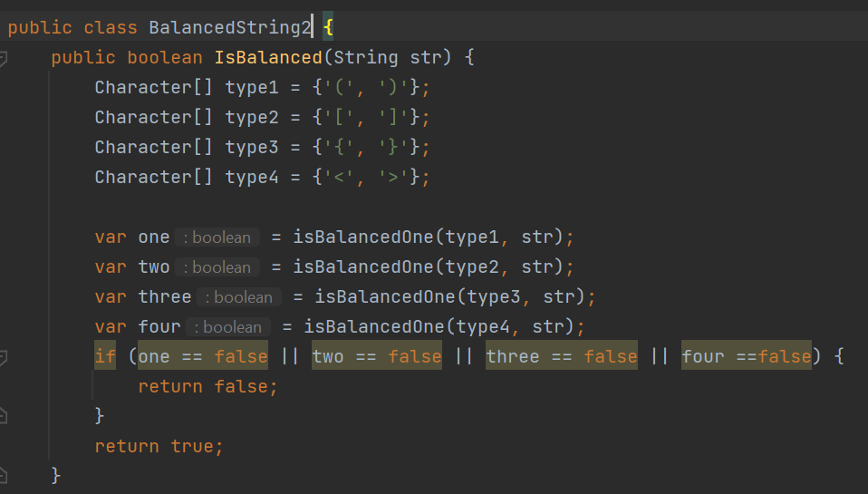Image resolution: width=868 pixels, height=494 pixels.
Task: Click the highlighted 'two == false' condition
Action: 377,356
